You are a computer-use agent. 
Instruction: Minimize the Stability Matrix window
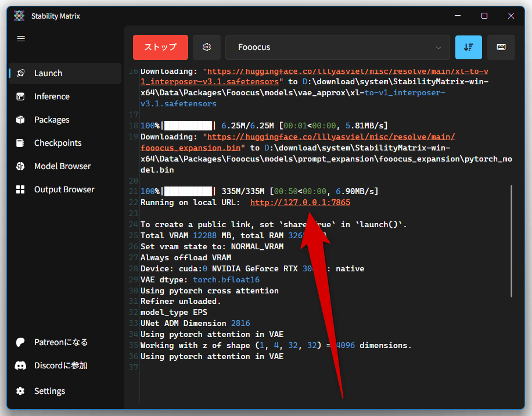click(x=458, y=16)
